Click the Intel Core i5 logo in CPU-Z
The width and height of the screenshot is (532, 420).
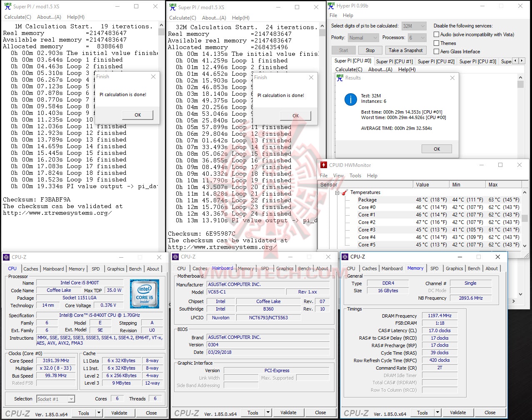pyautogui.click(x=145, y=294)
